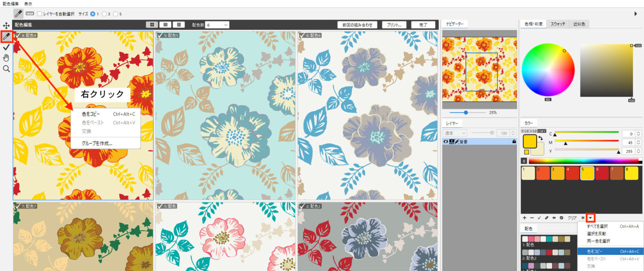Click the 前回の組み合わせ button
Image resolution: width=644 pixels, height=271 pixels.
click(358, 25)
